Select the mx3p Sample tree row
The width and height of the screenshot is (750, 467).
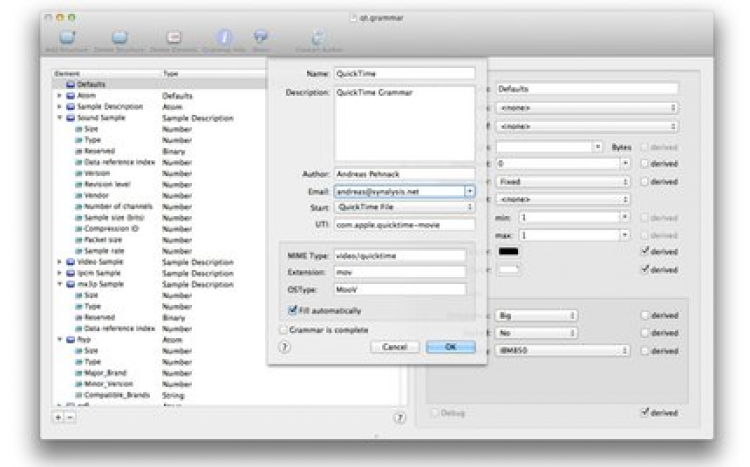(x=159, y=284)
